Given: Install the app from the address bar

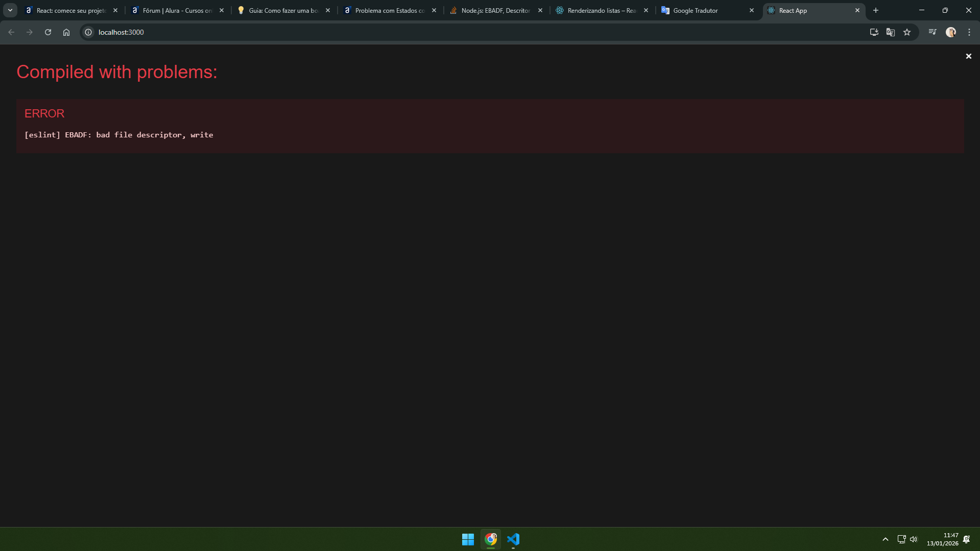Looking at the screenshot, I should click(874, 32).
